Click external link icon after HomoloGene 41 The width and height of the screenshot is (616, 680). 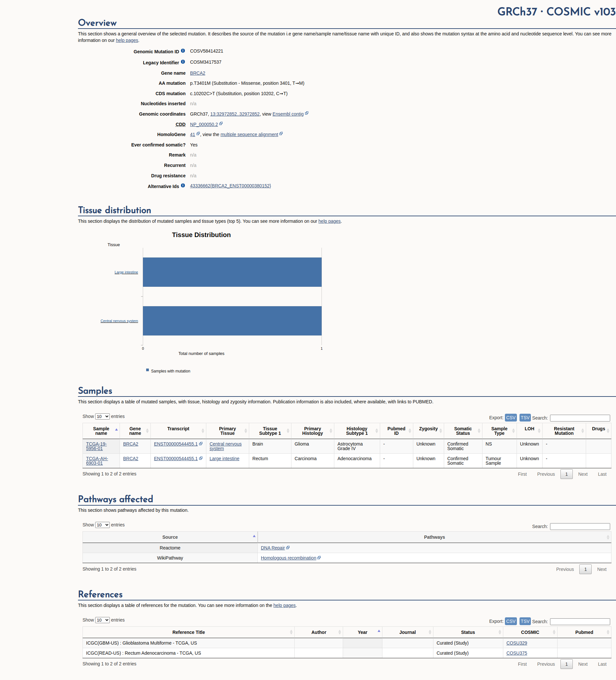click(x=198, y=134)
